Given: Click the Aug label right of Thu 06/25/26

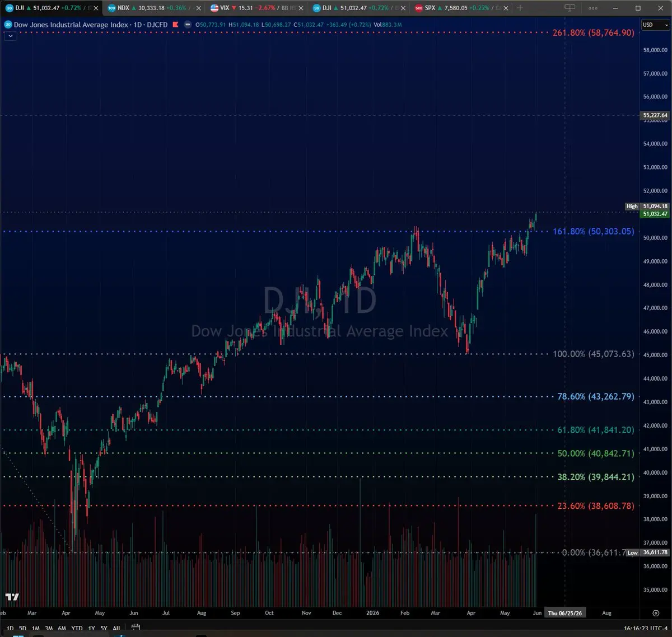Looking at the screenshot, I should (606, 613).
